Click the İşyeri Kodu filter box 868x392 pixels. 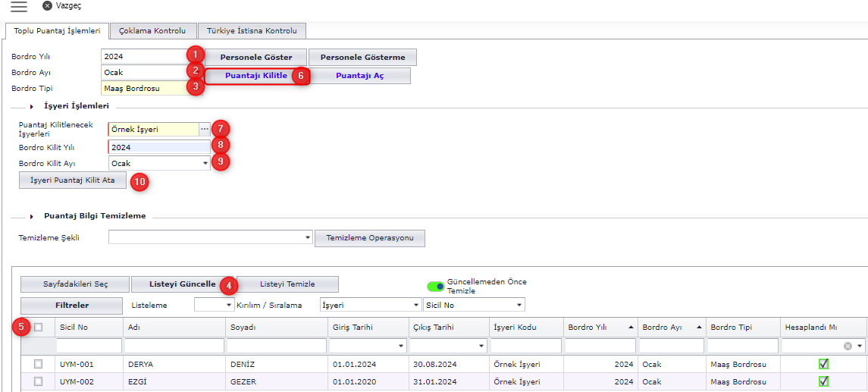(x=526, y=346)
